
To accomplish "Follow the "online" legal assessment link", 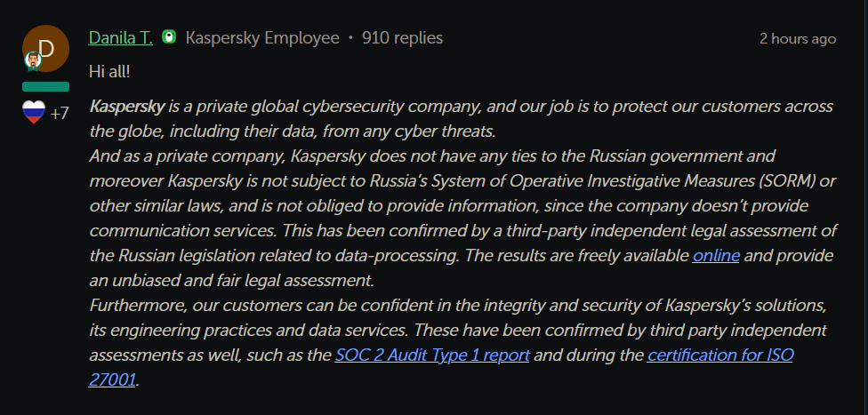I will pos(716,256).
